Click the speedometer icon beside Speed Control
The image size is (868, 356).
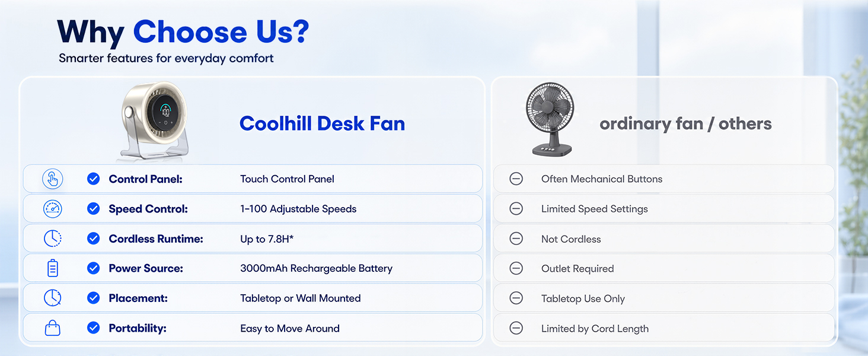53,209
